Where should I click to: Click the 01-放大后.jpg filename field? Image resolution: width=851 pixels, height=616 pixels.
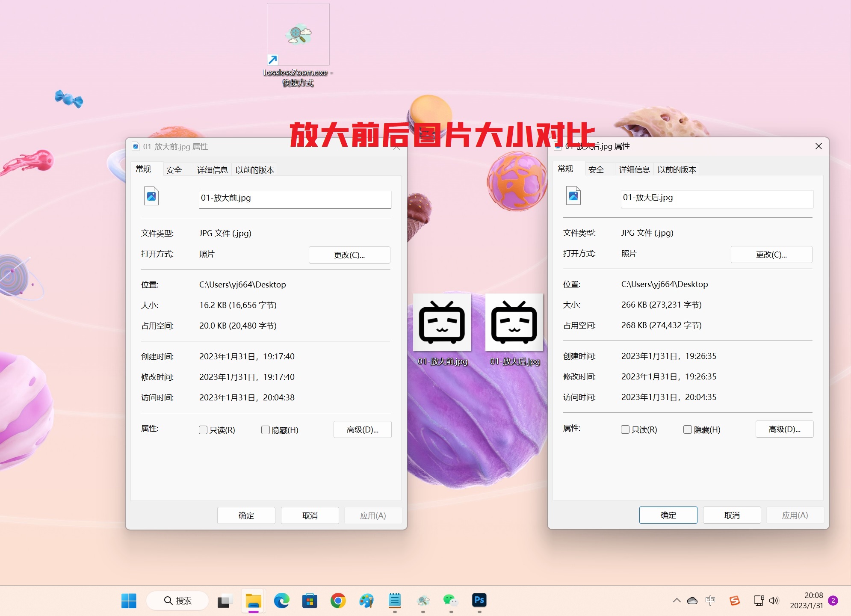pos(717,198)
